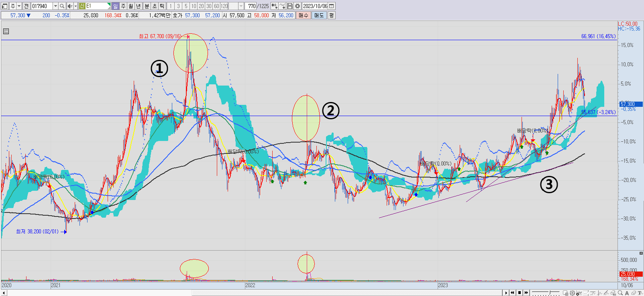
Task: Select interval 30 in the toolbar
Action: [x=209, y=6]
